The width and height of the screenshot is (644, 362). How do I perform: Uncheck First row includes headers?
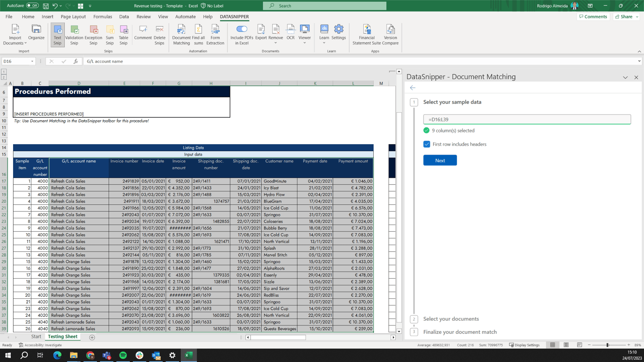427,144
